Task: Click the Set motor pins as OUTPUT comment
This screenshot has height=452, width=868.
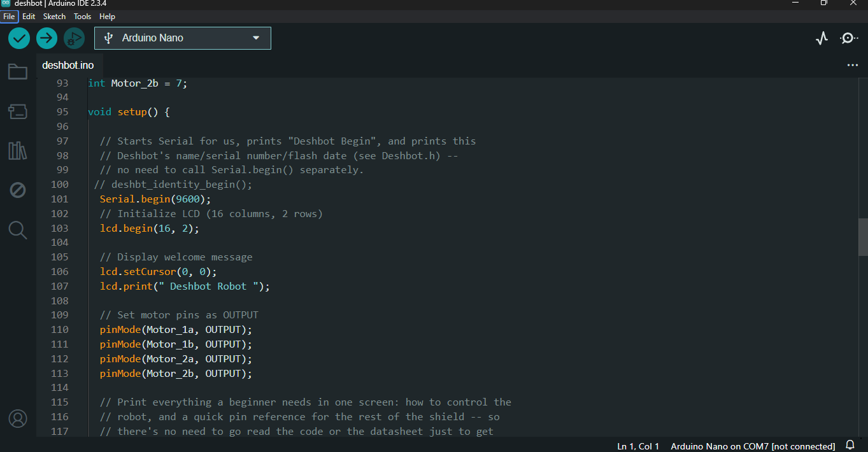Action: point(179,315)
